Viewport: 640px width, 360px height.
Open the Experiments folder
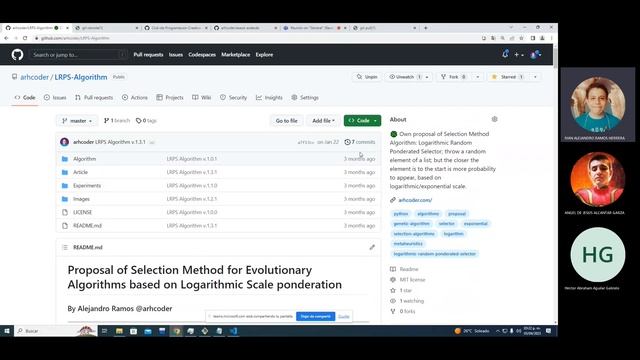[x=87, y=186]
